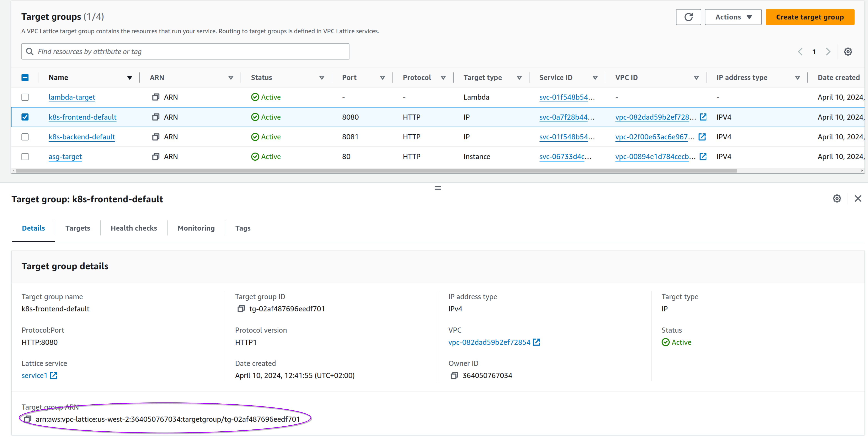Go to next page arrow

coord(828,51)
